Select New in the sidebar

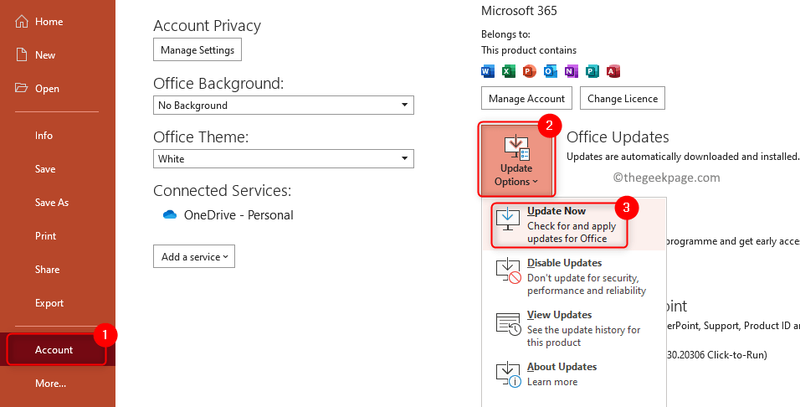pos(45,55)
